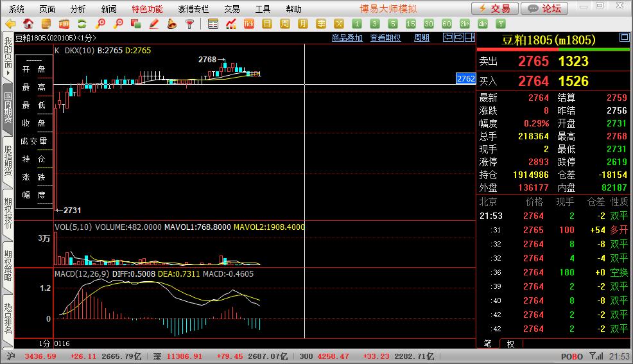
Task: Click the green refresh arrows icon
Action: [x=82, y=24]
